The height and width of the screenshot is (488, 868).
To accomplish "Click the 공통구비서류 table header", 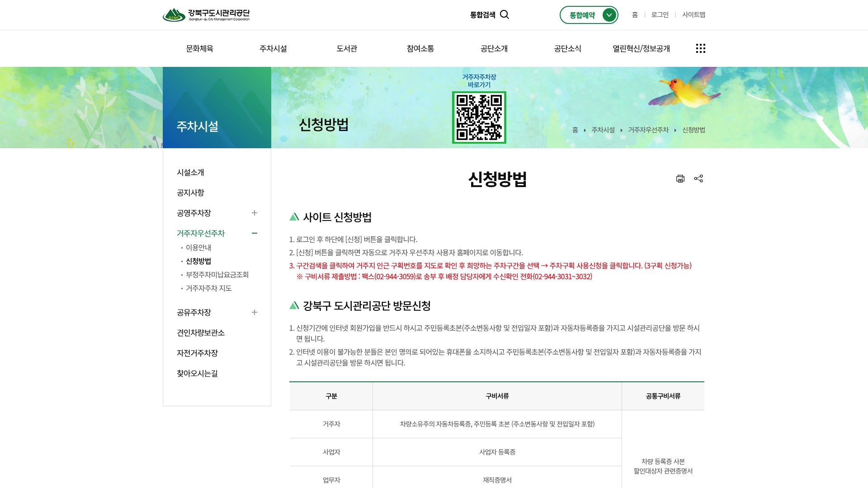I will (x=663, y=396).
